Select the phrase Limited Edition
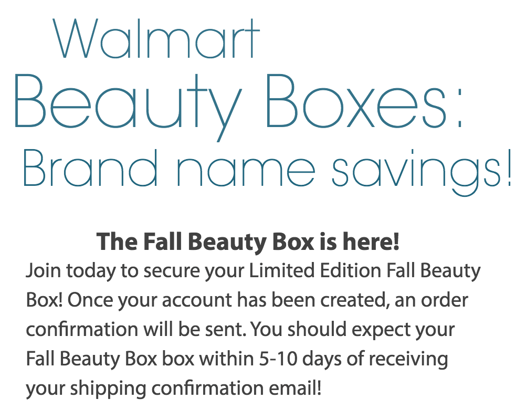The width and height of the screenshot is (526, 420). click(x=315, y=270)
